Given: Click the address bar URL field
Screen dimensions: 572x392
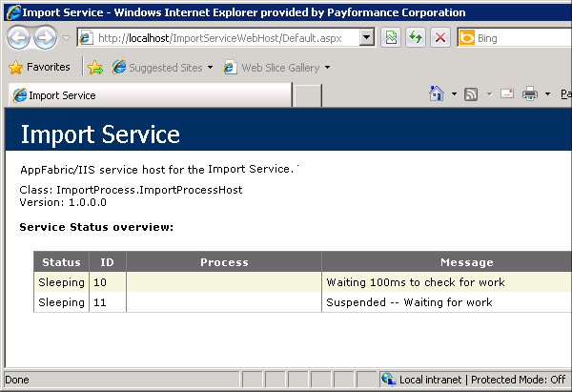Looking at the screenshot, I should coord(224,38).
